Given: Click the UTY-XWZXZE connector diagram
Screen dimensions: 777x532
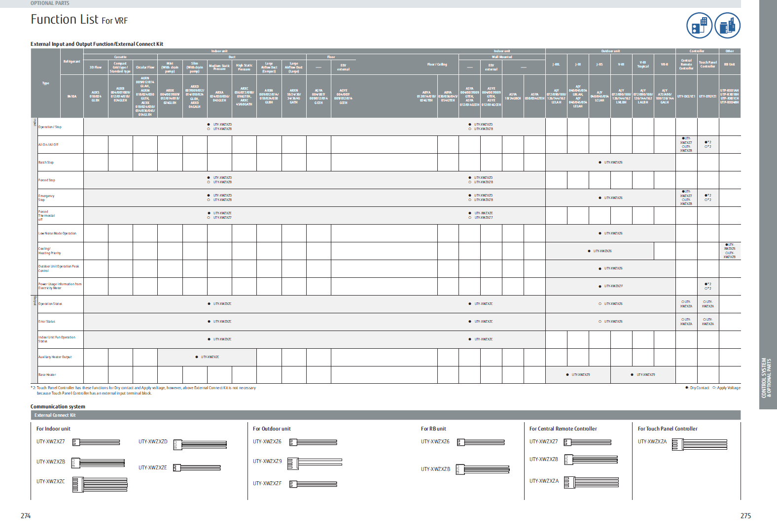Looking at the screenshot, I should tap(197, 467).
